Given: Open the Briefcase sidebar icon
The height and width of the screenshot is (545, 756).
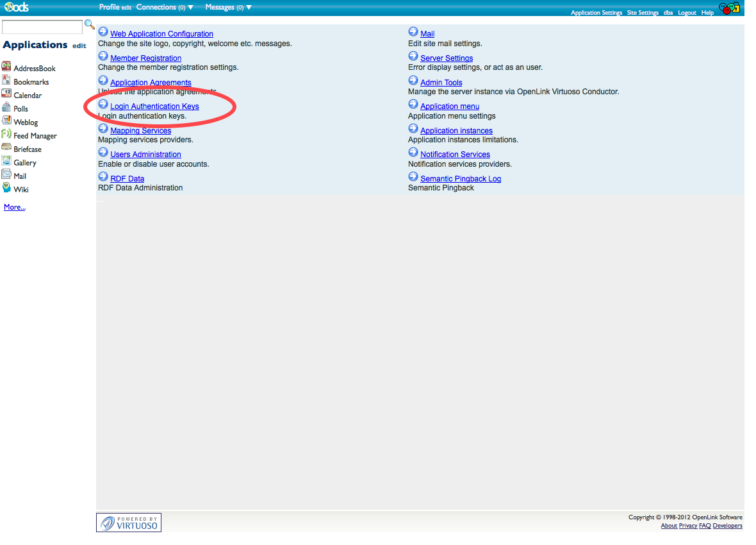Looking at the screenshot, I should (6, 148).
